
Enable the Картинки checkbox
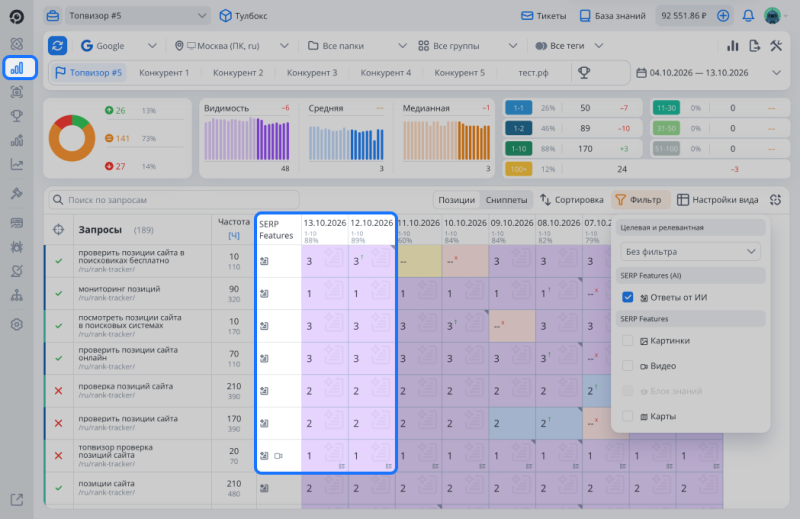pos(628,340)
